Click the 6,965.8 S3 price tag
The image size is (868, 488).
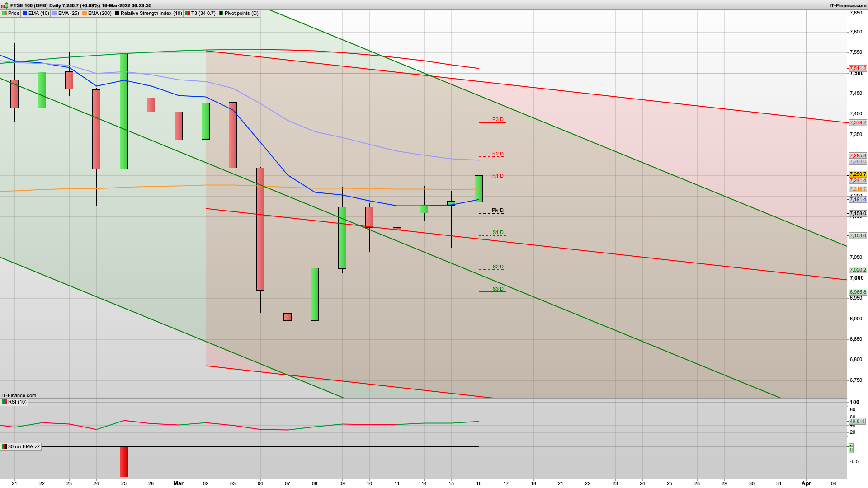tap(858, 292)
